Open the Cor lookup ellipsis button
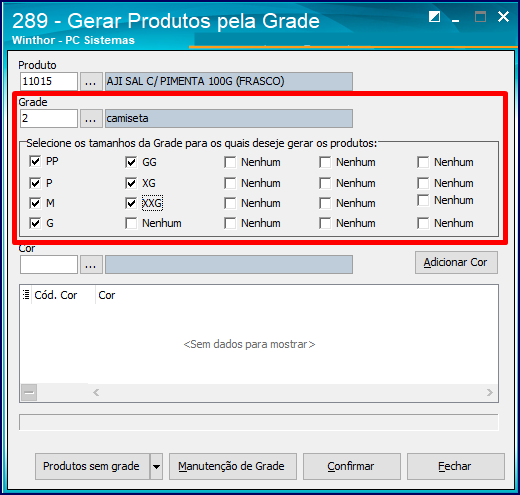The image size is (520, 495). (x=91, y=265)
